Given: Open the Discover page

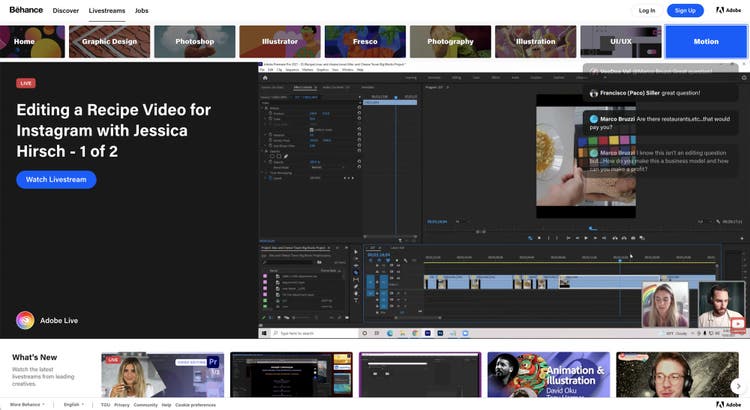Looking at the screenshot, I should (66, 10).
